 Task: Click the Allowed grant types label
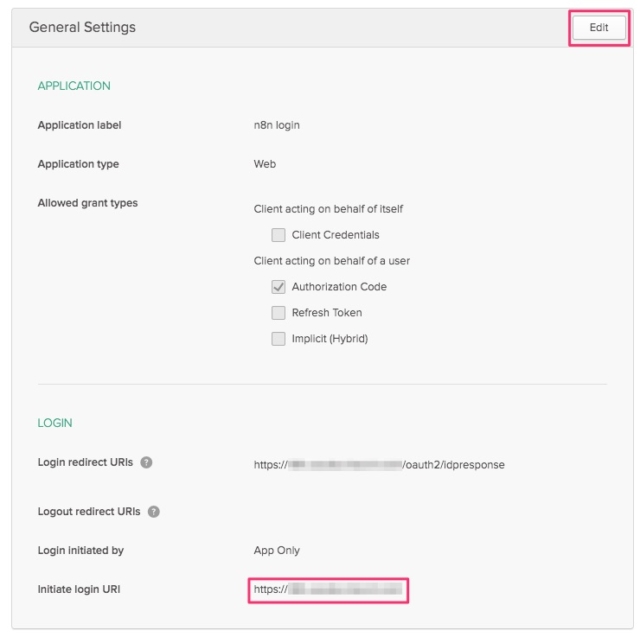pos(87,203)
